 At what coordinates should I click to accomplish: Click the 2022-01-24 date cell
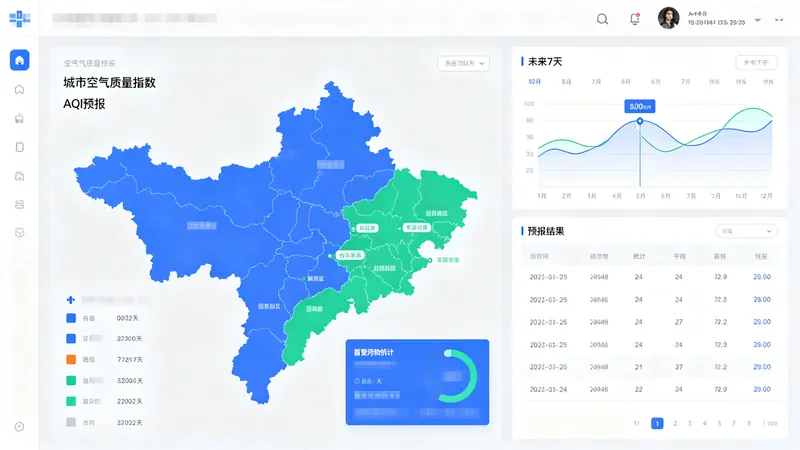548,389
